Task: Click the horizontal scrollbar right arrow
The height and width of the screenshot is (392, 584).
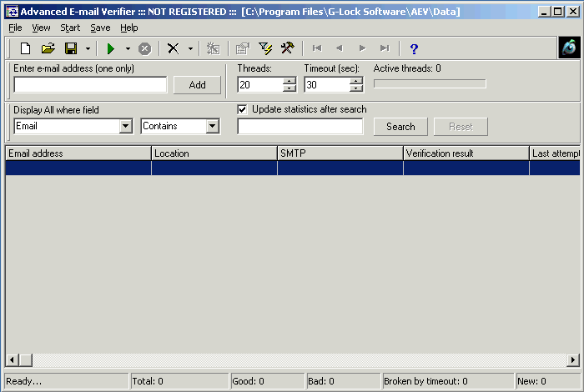Action: tap(573, 360)
